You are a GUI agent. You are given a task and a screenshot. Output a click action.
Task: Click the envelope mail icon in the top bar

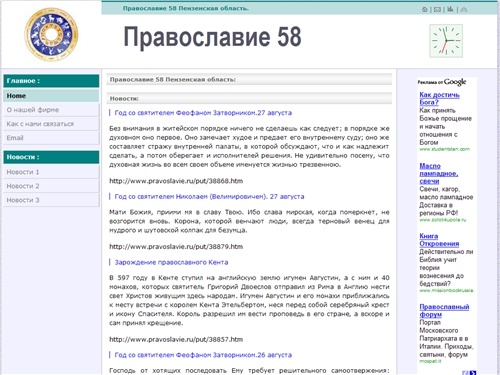438,9
